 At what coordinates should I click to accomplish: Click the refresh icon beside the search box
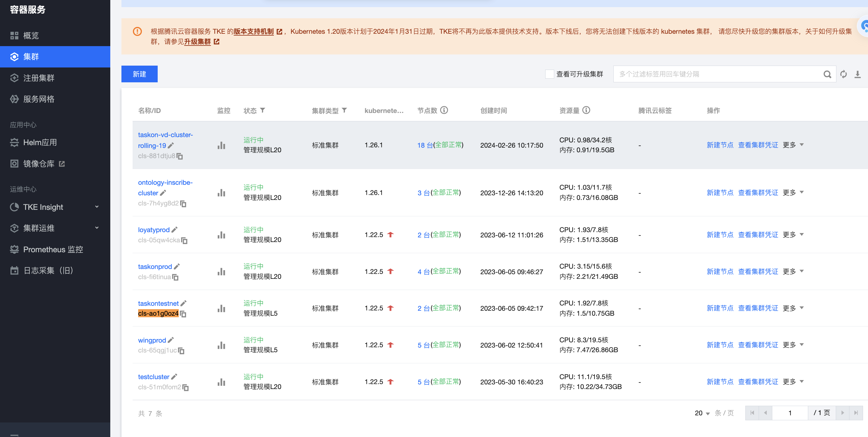click(x=844, y=74)
